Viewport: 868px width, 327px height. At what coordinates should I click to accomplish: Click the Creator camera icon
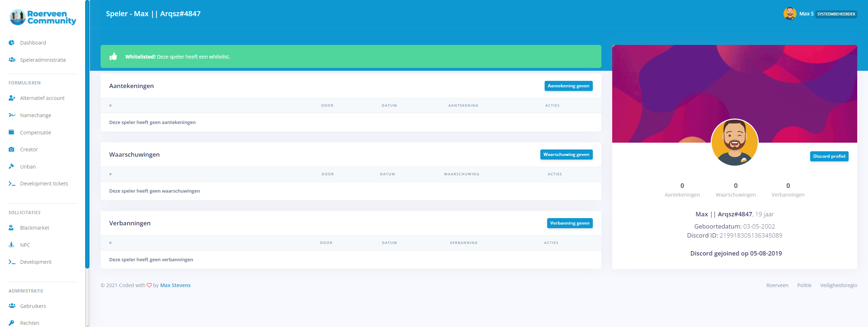[x=11, y=149]
